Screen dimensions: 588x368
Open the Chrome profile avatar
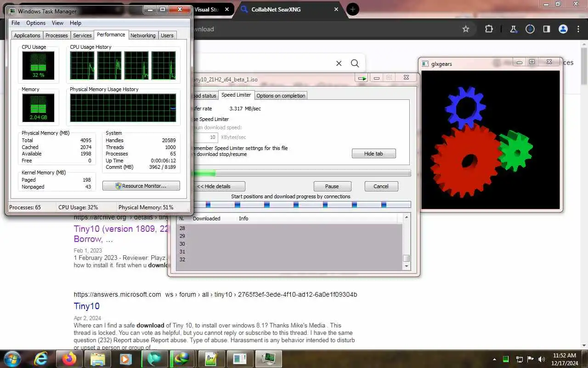[x=563, y=29]
